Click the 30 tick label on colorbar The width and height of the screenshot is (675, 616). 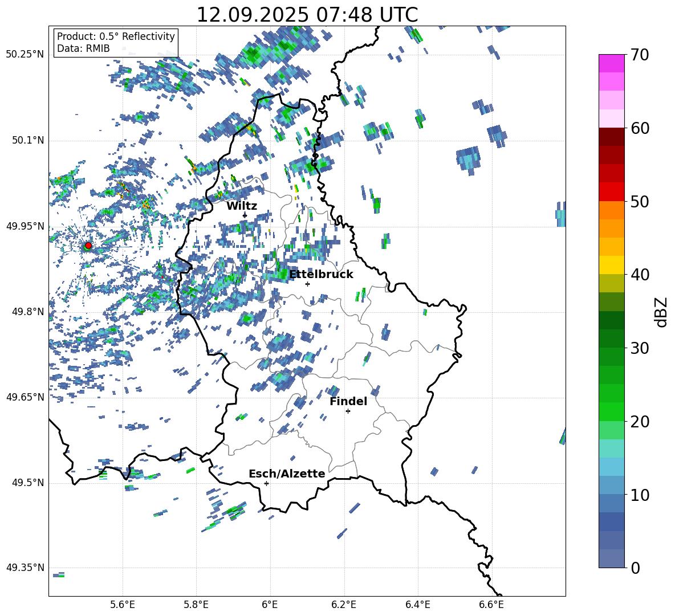(x=640, y=348)
